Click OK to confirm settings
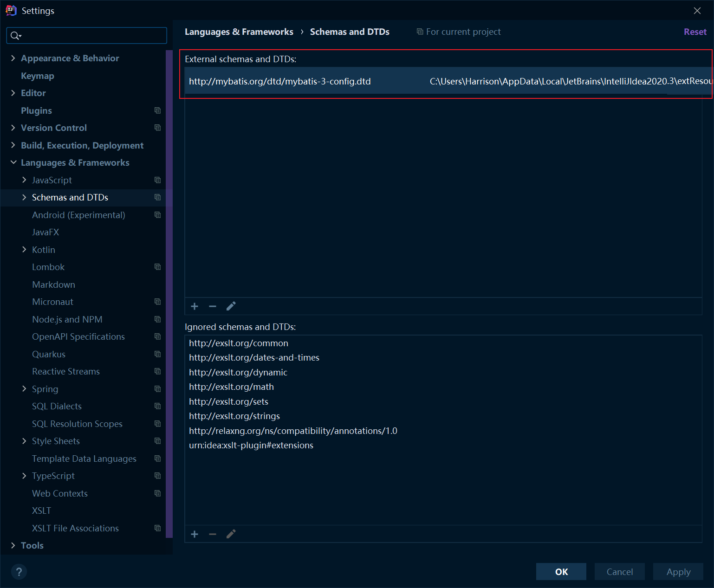 click(561, 572)
